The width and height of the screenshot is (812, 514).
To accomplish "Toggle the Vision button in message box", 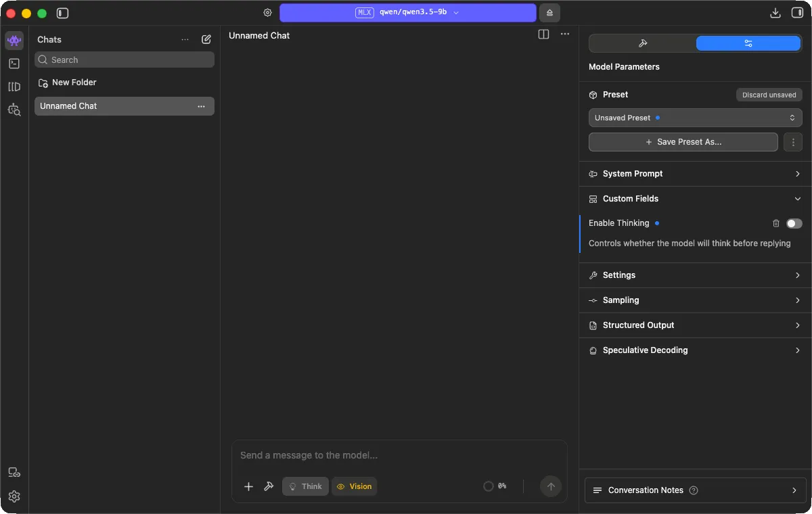I will point(354,486).
